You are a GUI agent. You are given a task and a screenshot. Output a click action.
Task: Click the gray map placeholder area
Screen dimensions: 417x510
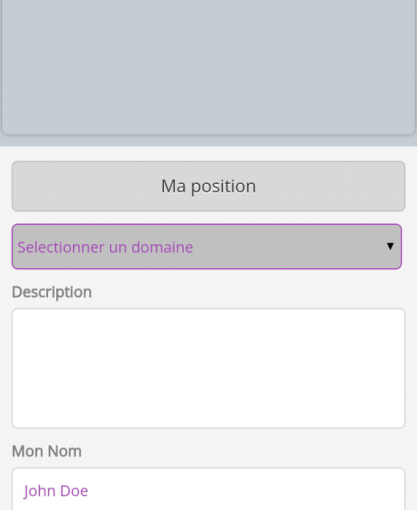(208, 67)
